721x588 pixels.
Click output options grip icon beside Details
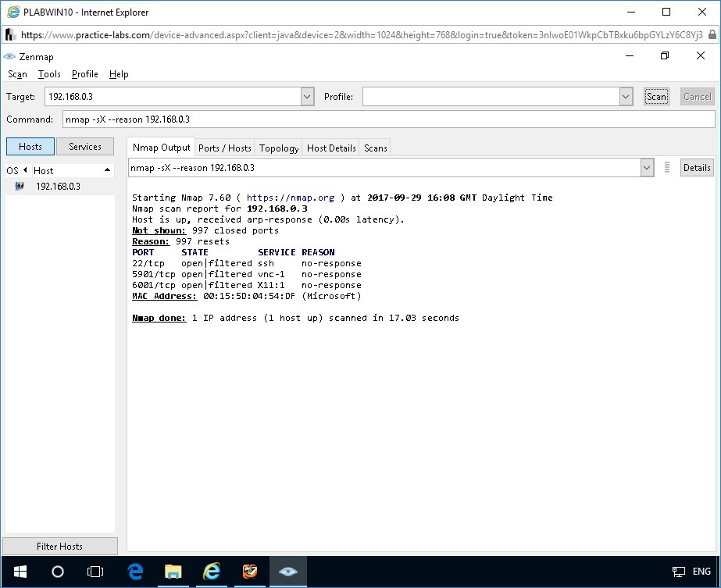click(667, 167)
